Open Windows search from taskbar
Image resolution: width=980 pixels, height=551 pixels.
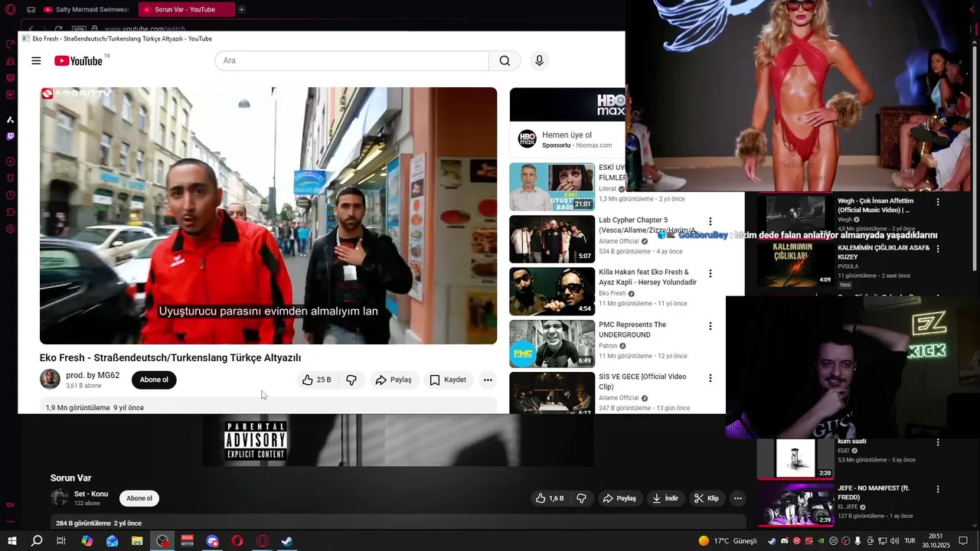coord(37,541)
